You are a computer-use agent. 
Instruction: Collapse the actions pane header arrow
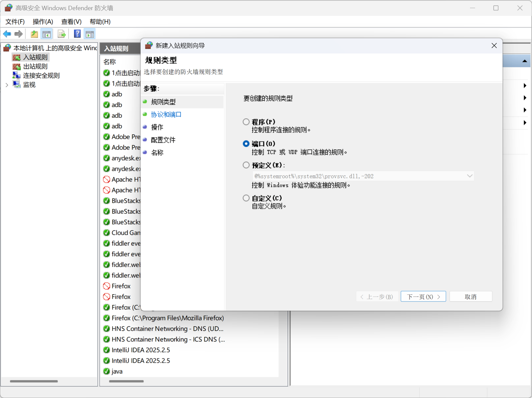[x=525, y=61]
